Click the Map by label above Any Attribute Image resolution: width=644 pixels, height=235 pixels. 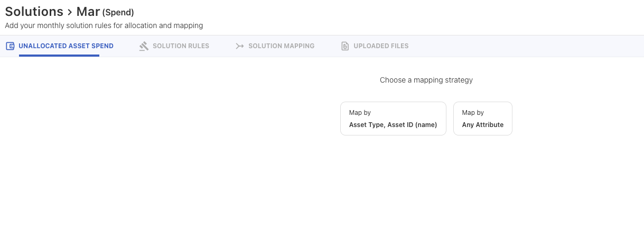473,113
